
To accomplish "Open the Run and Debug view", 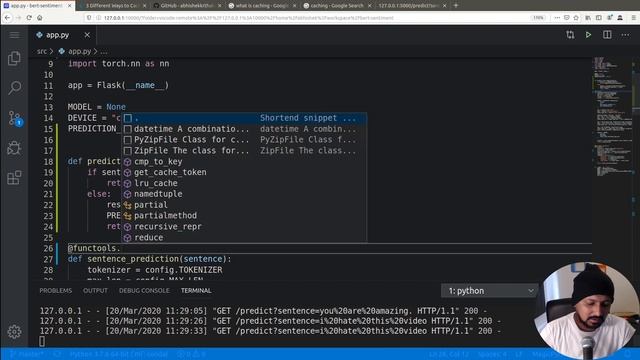I will (14, 148).
